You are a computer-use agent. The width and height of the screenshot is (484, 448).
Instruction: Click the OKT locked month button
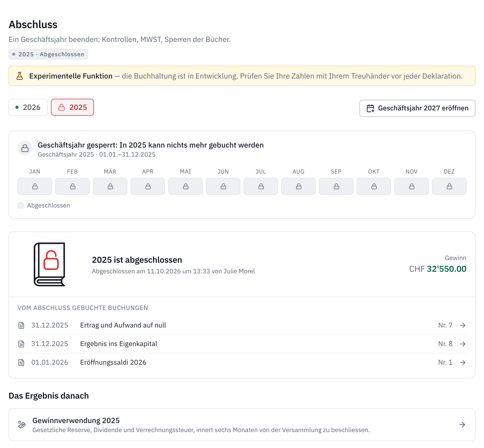(x=374, y=186)
